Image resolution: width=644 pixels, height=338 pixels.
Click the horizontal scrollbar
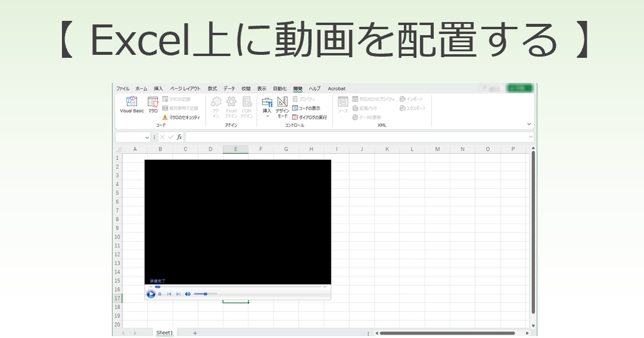(x=447, y=333)
